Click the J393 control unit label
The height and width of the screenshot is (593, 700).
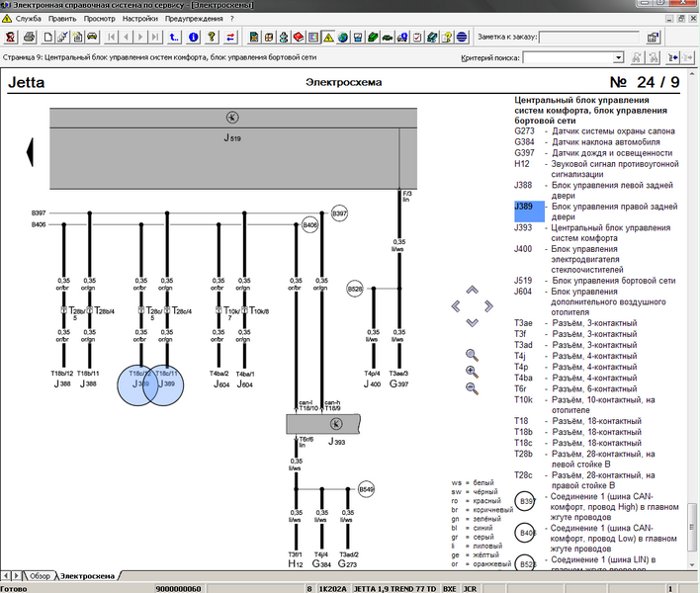[336, 442]
